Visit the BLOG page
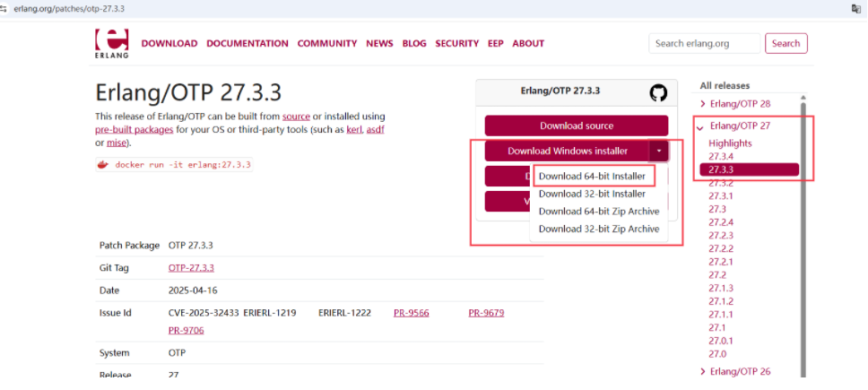The width and height of the screenshot is (868, 390). (414, 43)
